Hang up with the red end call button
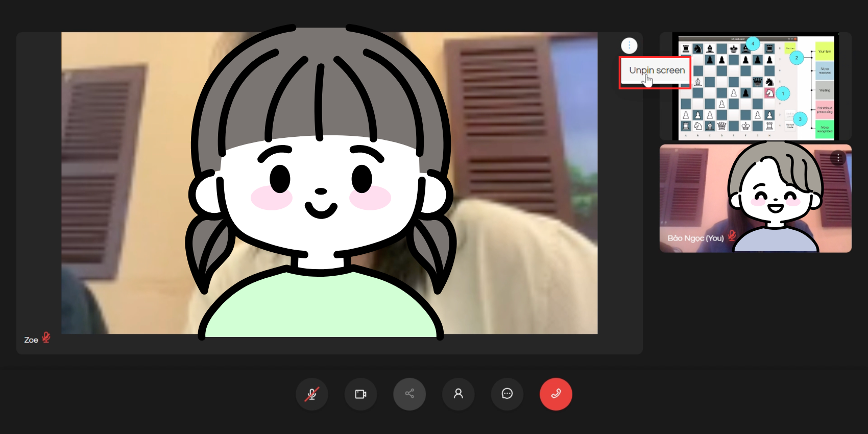Image resolution: width=868 pixels, height=434 pixels. click(556, 394)
